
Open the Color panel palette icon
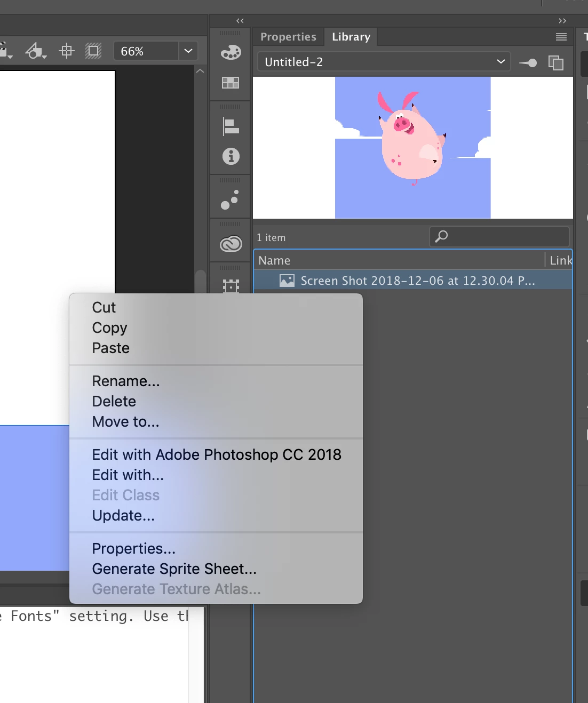coord(231,52)
